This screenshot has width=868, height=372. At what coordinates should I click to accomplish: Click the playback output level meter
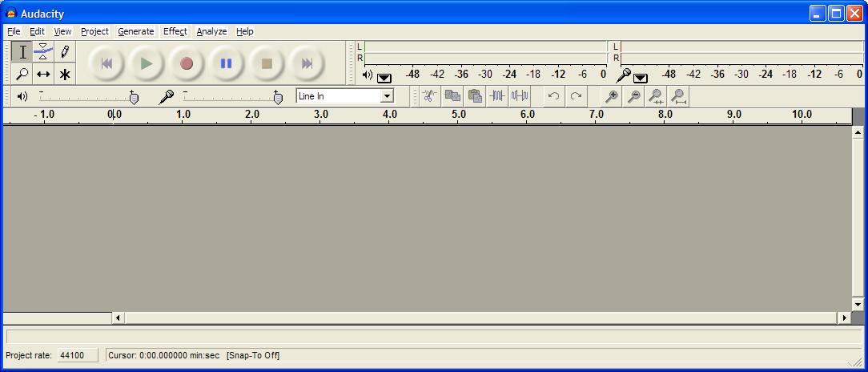(x=485, y=52)
